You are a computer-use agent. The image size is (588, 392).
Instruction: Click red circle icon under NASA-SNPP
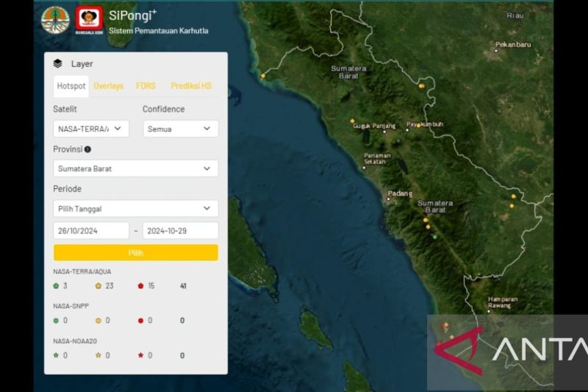click(140, 321)
